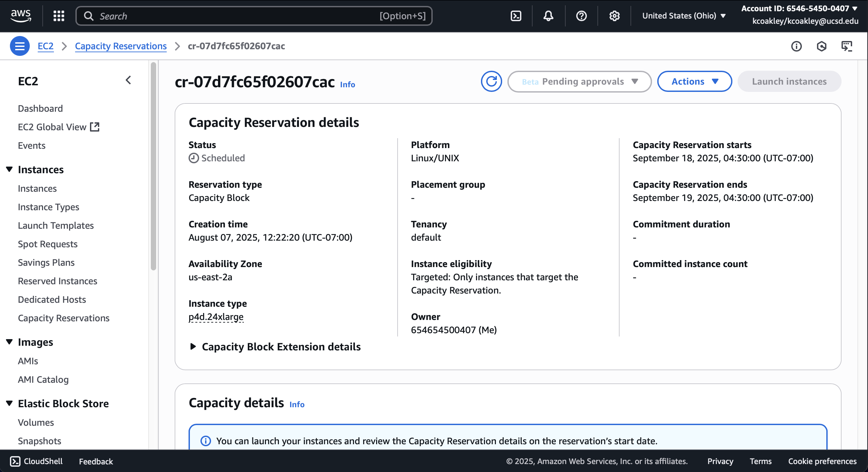The image size is (868, 472).
Task: Open the help question mark icon
Action: [581, 16]
